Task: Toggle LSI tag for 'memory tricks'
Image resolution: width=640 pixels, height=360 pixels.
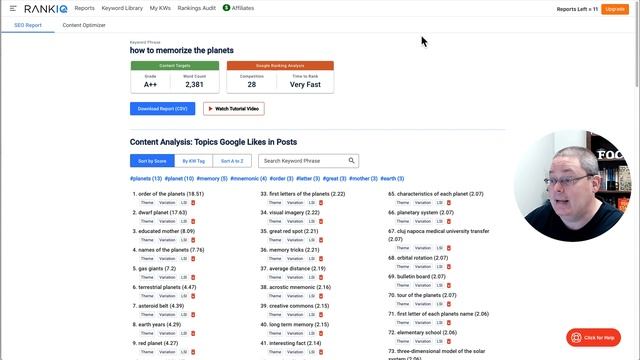Action: (311, 259)
